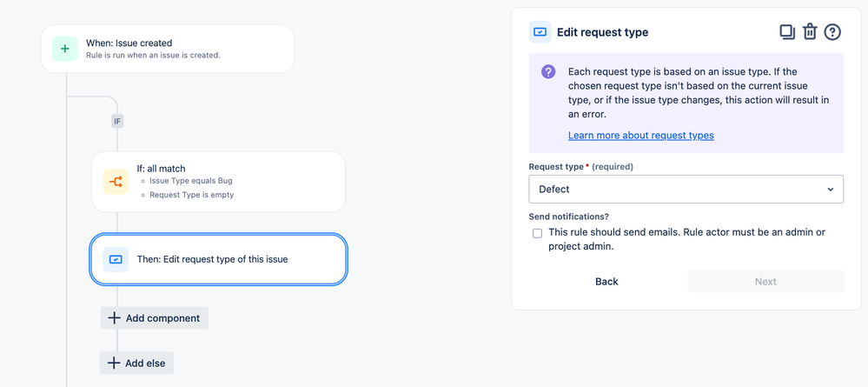
Task: Click the plus icon beside Add component
Action: click(x=114, y=317)
